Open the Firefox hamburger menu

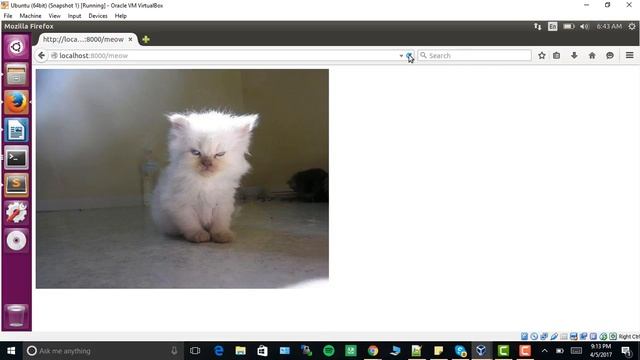point(629,55)
